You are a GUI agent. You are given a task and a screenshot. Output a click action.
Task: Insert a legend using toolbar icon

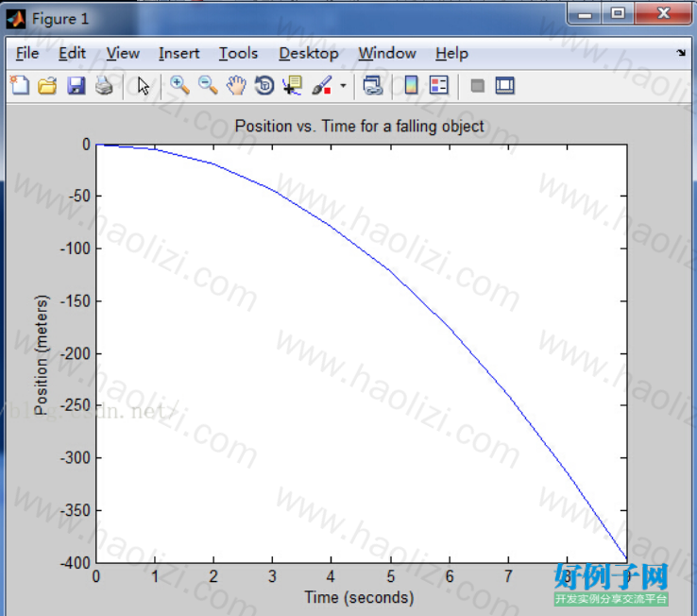pos(439,85)
